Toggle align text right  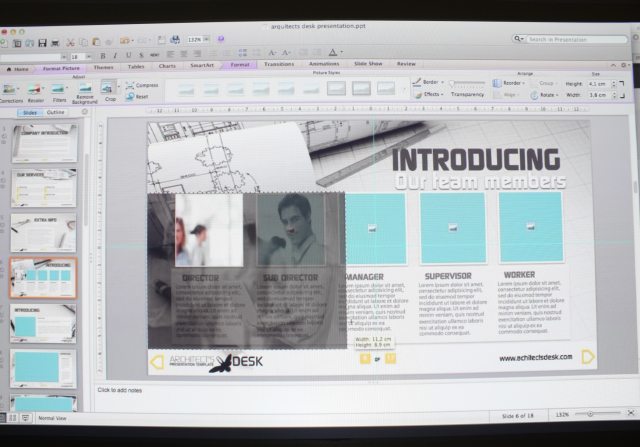198,54
